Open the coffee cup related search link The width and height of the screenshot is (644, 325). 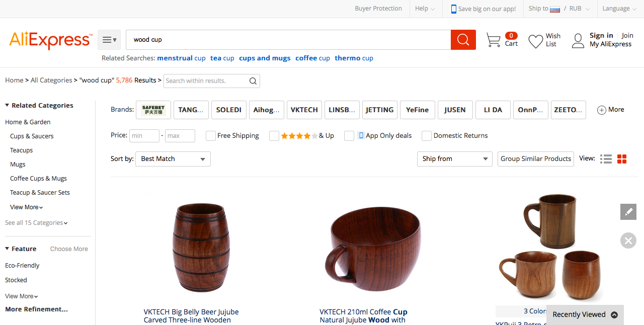pyautogui.click(x=312, y=58)
